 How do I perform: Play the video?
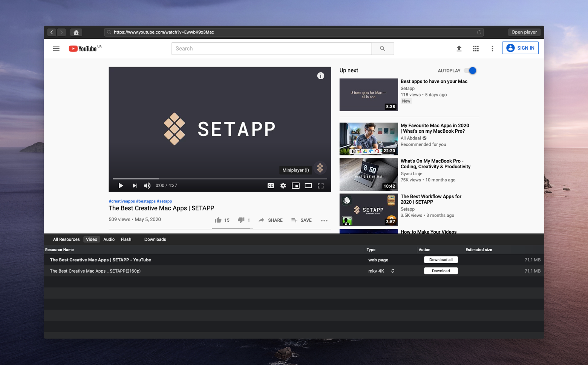(121, 186)
